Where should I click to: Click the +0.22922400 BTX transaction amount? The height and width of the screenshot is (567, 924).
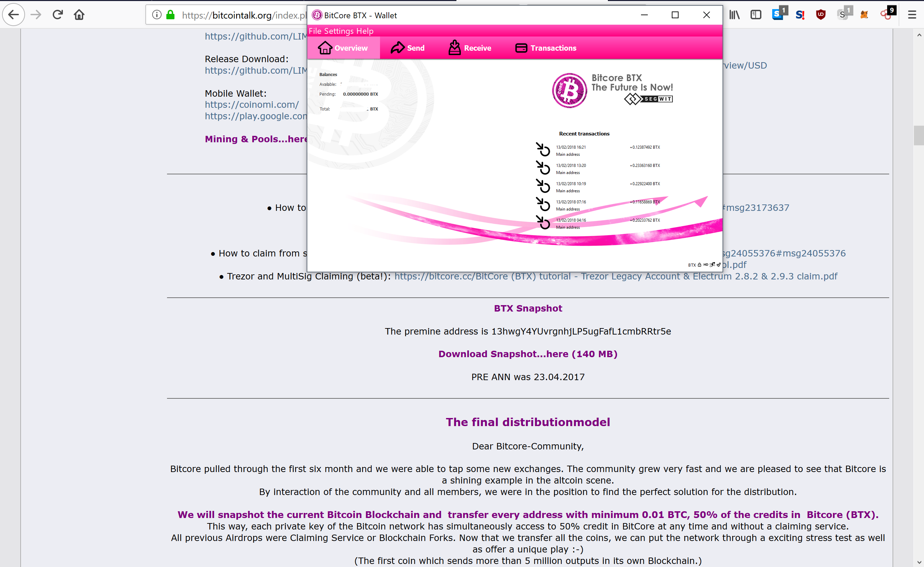pyautogui.click(x=645, y=184)
